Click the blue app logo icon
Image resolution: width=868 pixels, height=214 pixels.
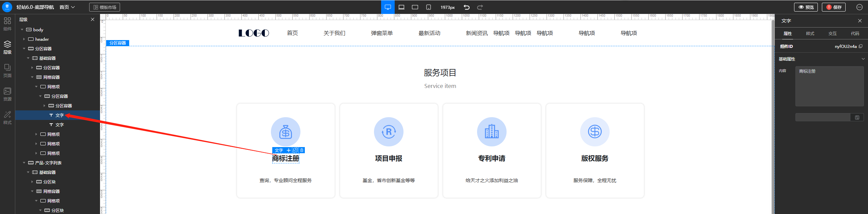point(7,7)
